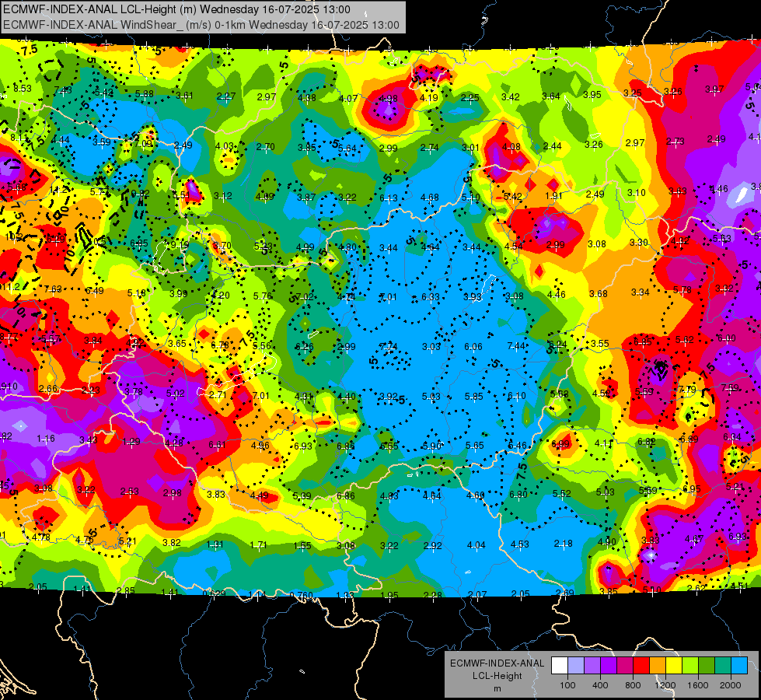The width and height of the screenshot is (761, 700).
Task: Click wind shear value 1.91
Action: (553, 196)
